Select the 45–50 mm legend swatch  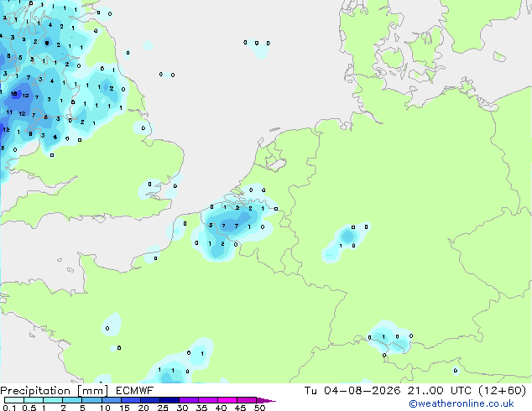pyautogui.click(x=247, y=400)
